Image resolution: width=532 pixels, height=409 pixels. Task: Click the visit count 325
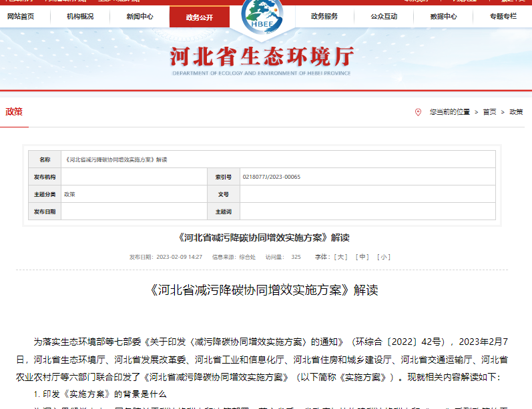pos(296,257)
